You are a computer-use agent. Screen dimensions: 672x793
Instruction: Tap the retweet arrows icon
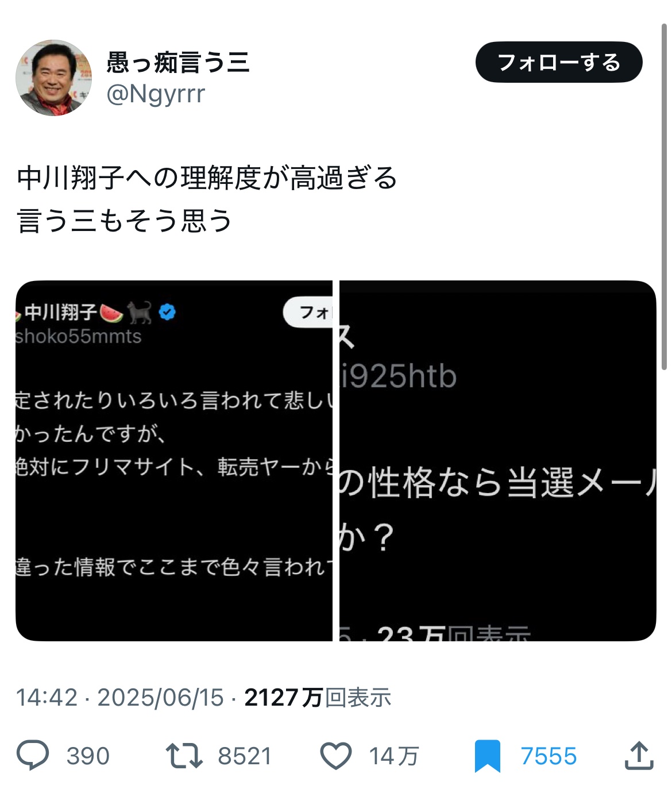coord(184,756)
